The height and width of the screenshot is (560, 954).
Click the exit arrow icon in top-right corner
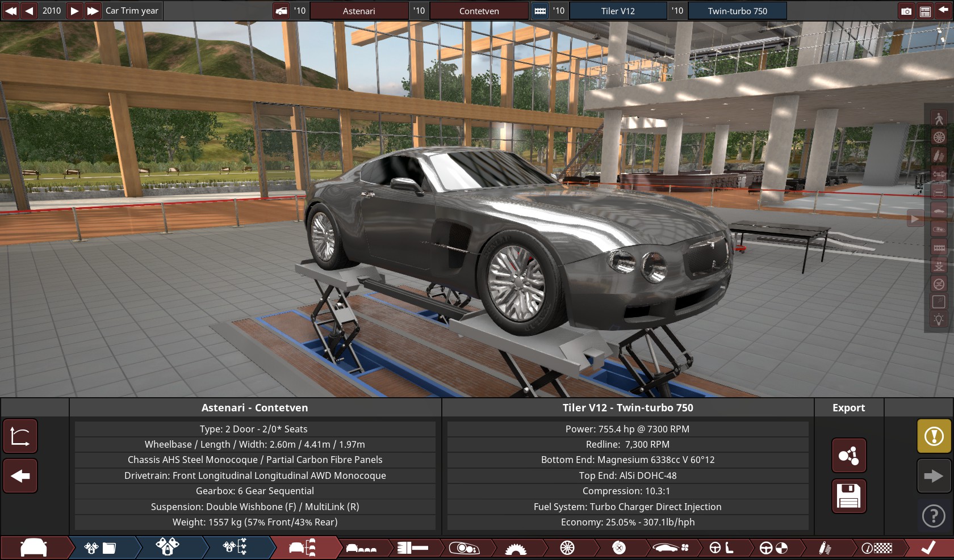point(943,10)
